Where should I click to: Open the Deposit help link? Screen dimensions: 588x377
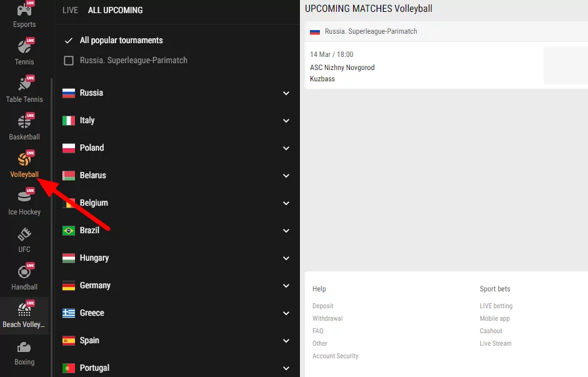tap(323, 306)
